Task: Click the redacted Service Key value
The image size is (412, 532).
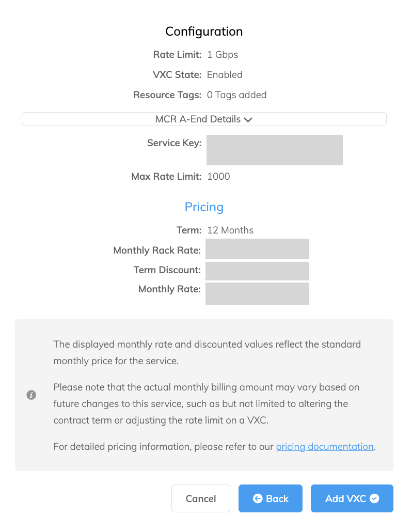Action: (274, 150)
